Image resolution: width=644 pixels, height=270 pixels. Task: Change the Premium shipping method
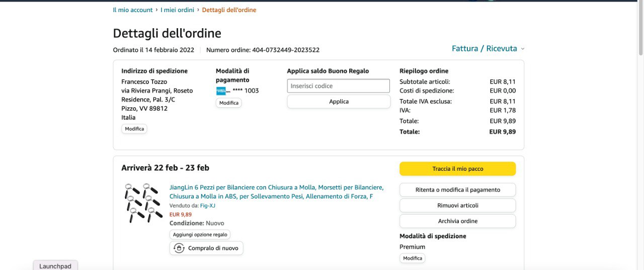coord(412,258)
